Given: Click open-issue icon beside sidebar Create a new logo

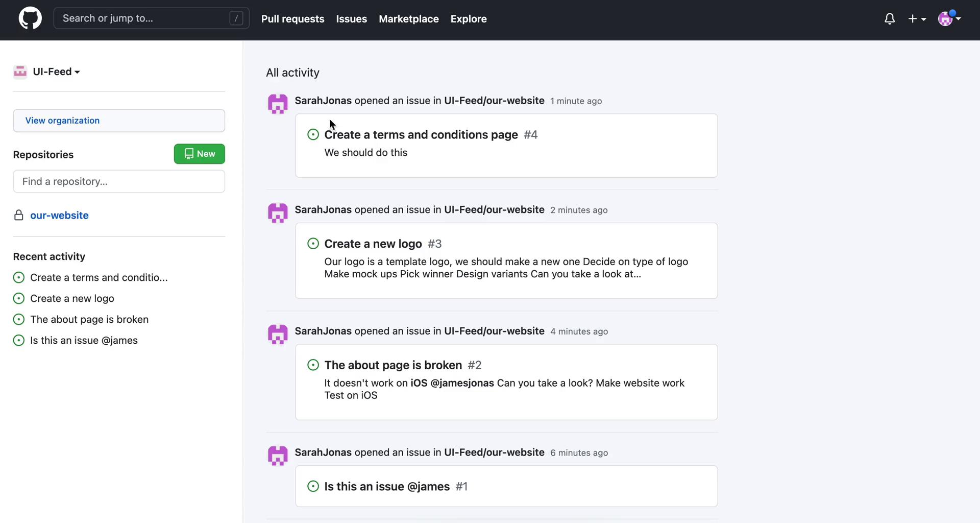Looking at the screenshot, I should pyautogui.click(x=19, y=298).
